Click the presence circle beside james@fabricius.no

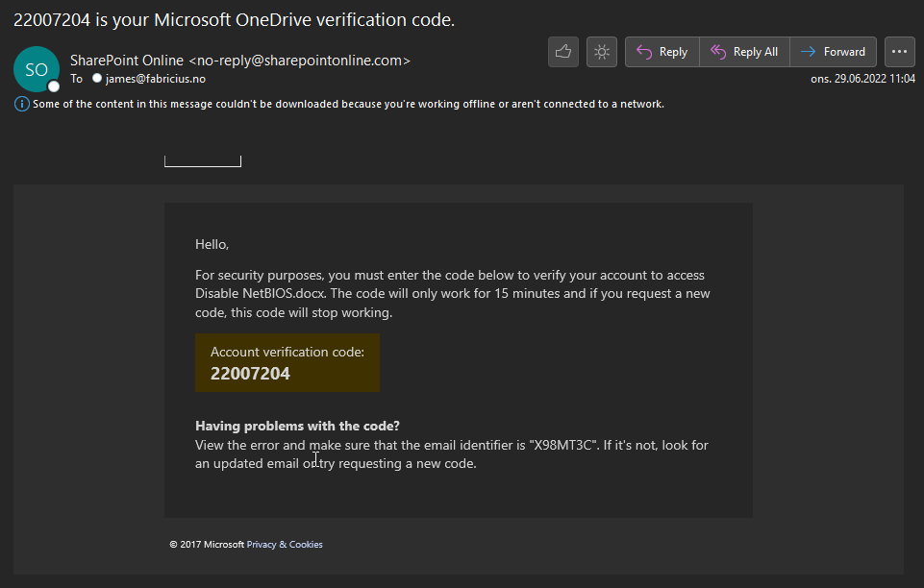click(x=97, y=78)
